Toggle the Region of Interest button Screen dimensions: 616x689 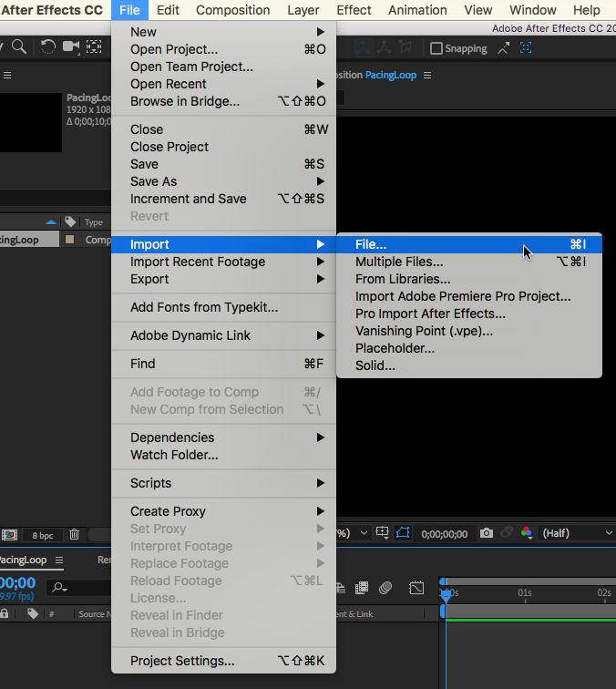coord(383,533)
